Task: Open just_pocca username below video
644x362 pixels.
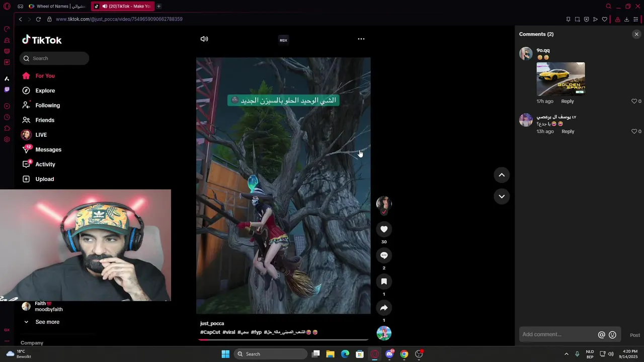Action: point(212,323)
